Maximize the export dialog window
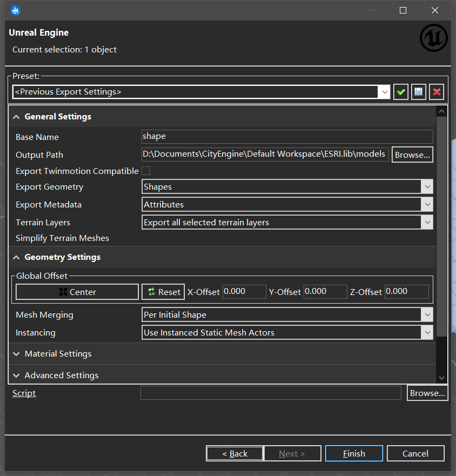 pos(403,10)
